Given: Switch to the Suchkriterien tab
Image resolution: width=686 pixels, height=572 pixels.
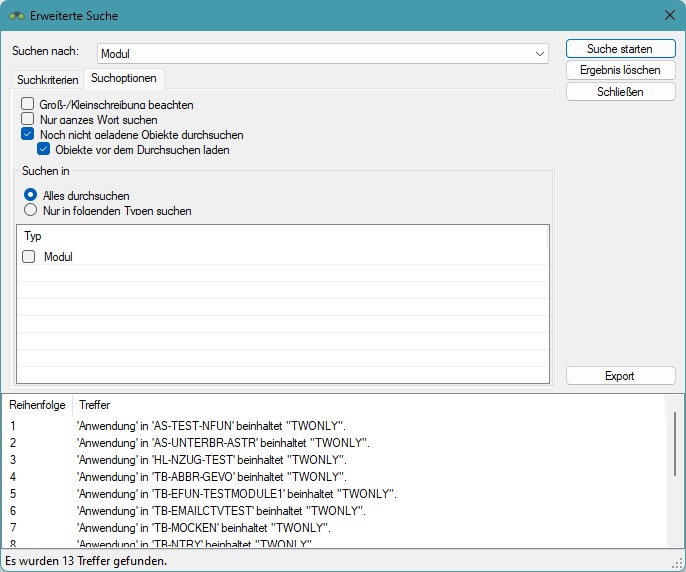Looking at the screenshot, I should pos(48,79).
